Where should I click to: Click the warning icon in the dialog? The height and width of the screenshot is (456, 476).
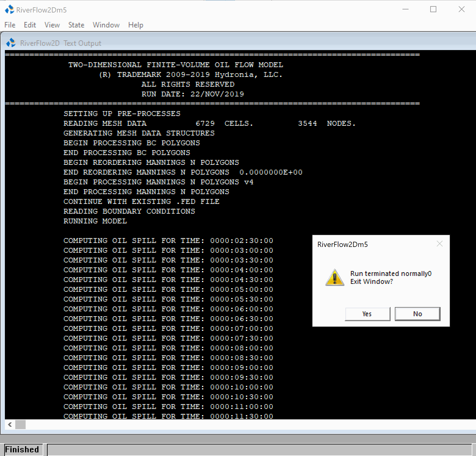335,277
